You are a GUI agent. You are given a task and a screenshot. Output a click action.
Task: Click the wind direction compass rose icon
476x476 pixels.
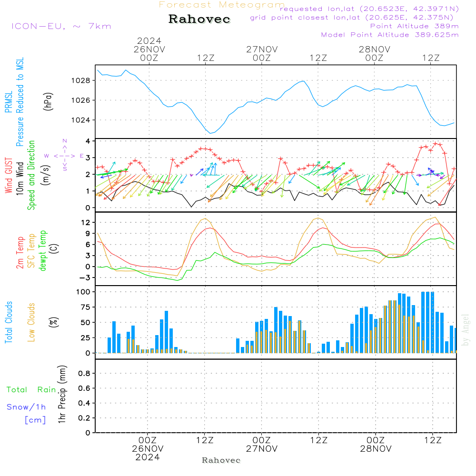click(65, 156)
